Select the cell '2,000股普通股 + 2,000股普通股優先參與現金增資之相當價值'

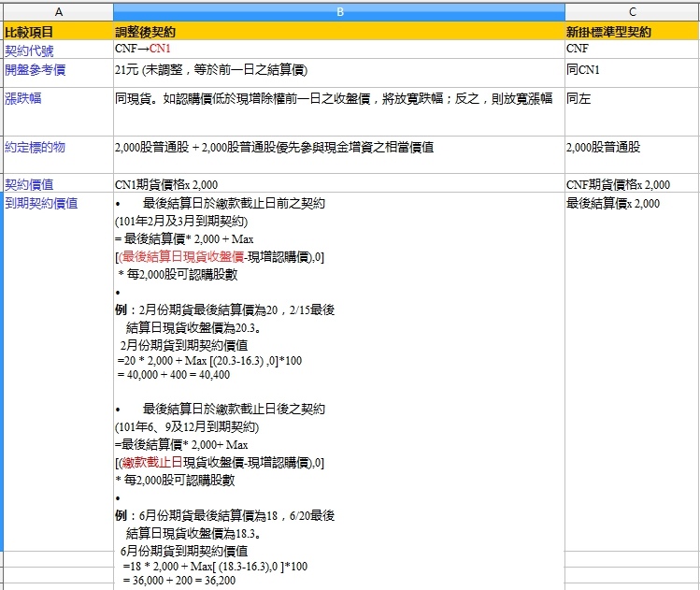pos(339,155)
